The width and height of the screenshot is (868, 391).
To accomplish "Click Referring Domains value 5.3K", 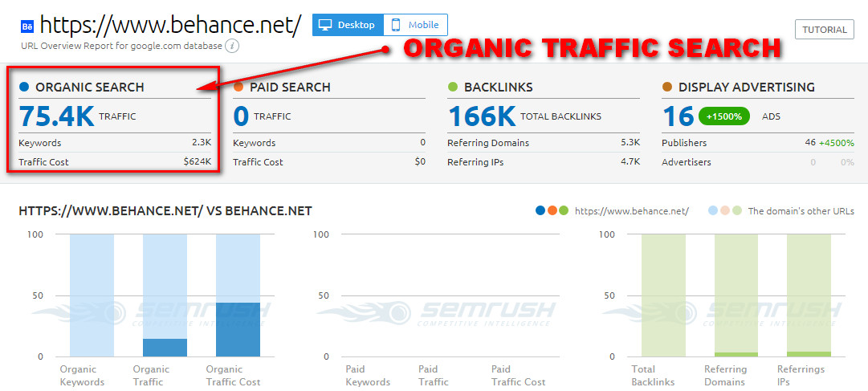I will (x=630, y=142).
